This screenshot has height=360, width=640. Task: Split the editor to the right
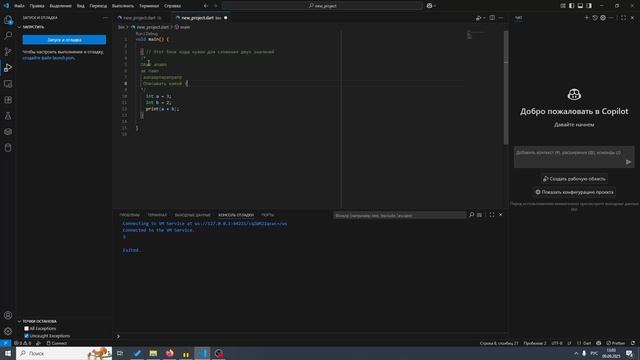point(492,18)
